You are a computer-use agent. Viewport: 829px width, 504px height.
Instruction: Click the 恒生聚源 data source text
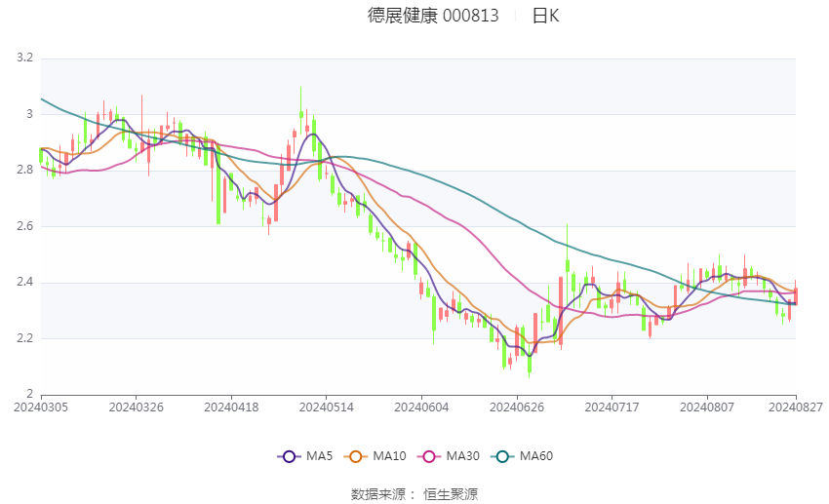pyautogui.click(x=451, y=494)
